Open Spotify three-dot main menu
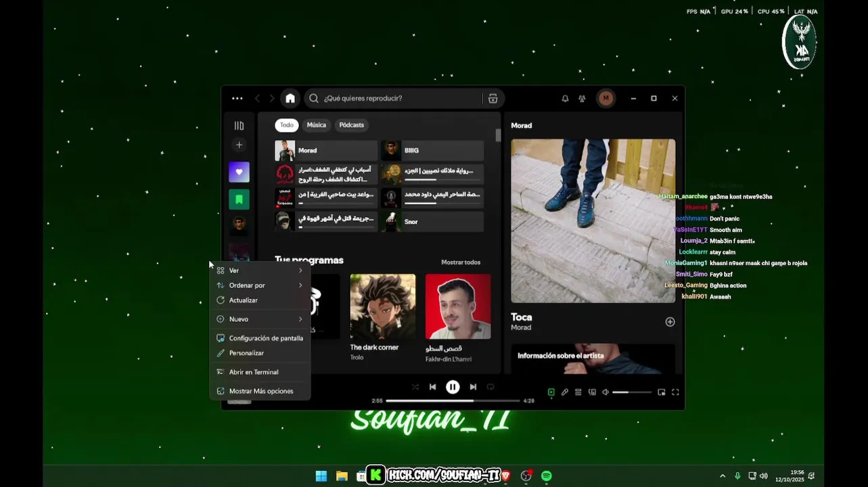868x487 pixels. pos(237,98)
